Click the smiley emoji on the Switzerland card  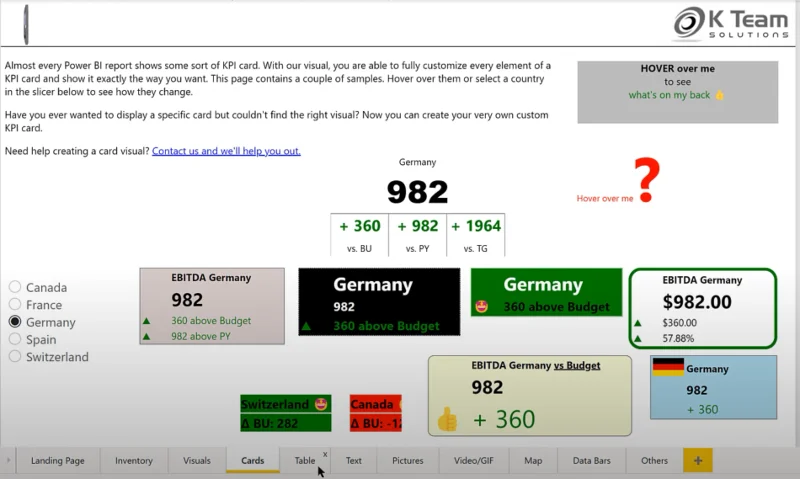tap(321, 404)
